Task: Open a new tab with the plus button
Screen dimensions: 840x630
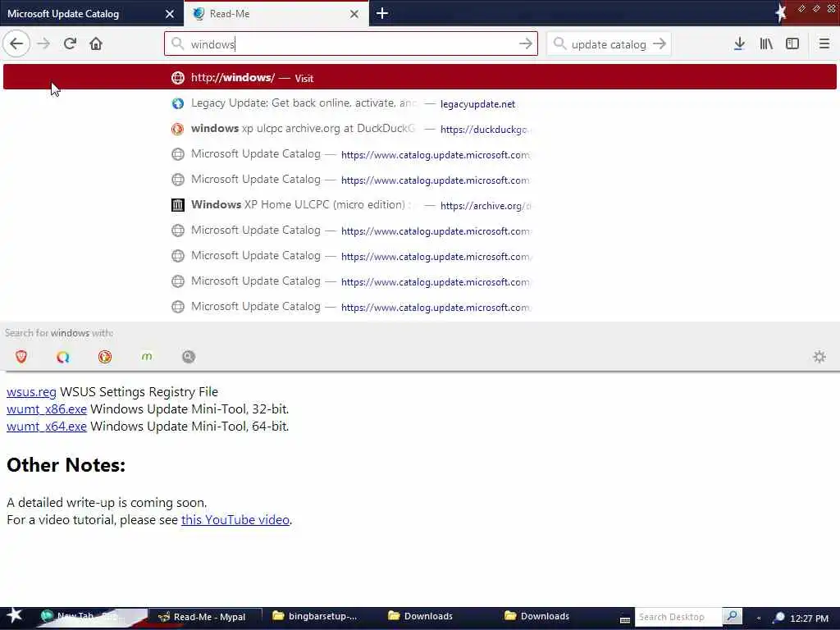Action: [x=382, y=13]
